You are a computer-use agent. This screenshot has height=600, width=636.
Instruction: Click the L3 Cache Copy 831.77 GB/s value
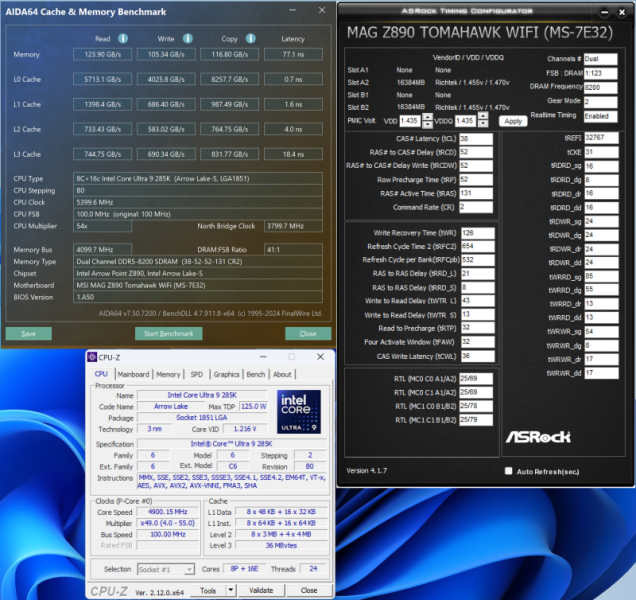point(230,154)
